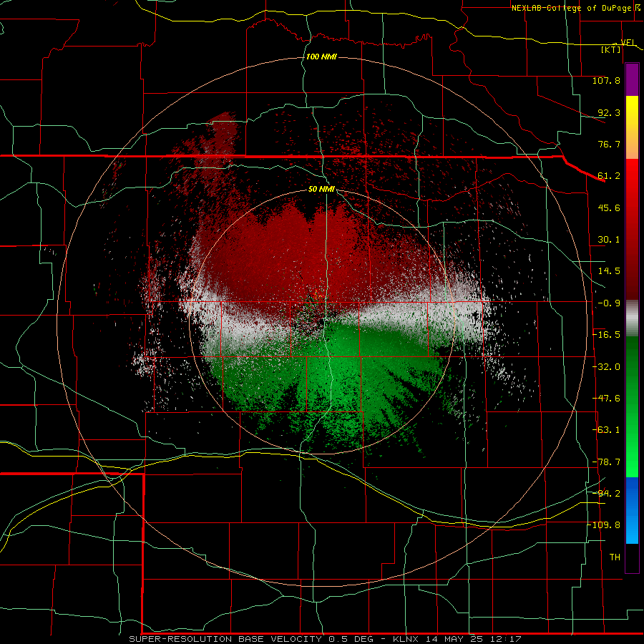Select the VEL product label

coord(628,42)
